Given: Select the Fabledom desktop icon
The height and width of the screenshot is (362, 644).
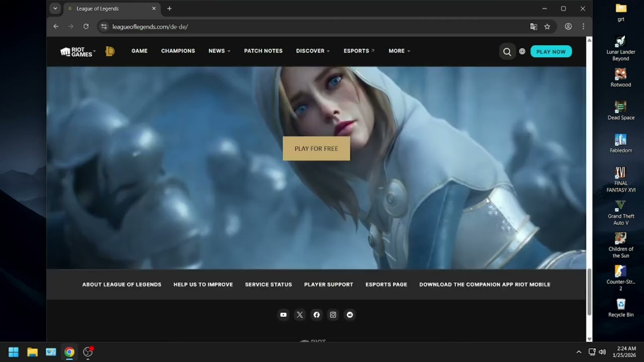Looking at the screenshot, I should click(621, 143).
